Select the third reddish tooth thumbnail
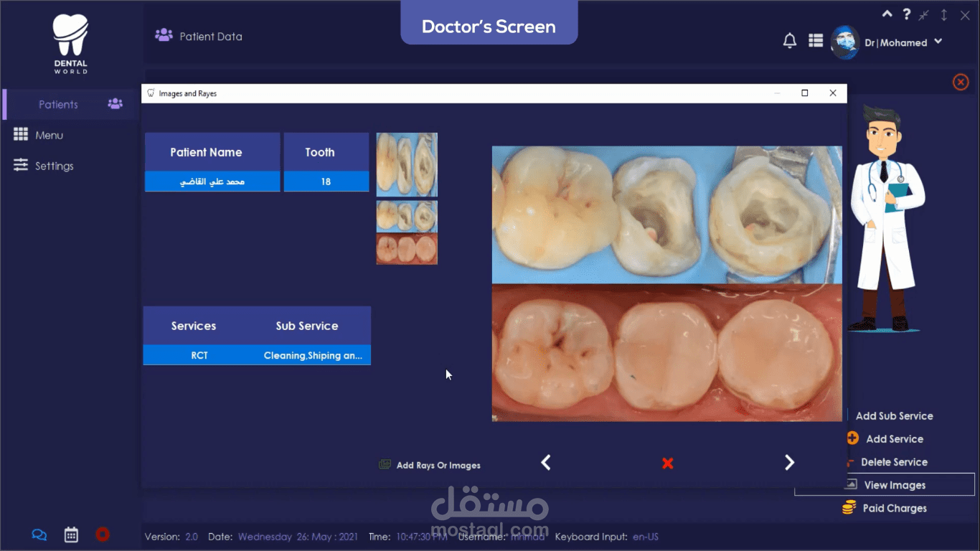The image size is (980, 551). pos(407,249)
